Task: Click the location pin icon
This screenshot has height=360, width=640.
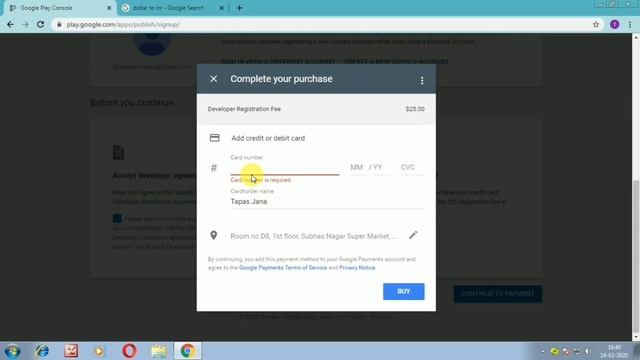Action: (x=213, y=236)
